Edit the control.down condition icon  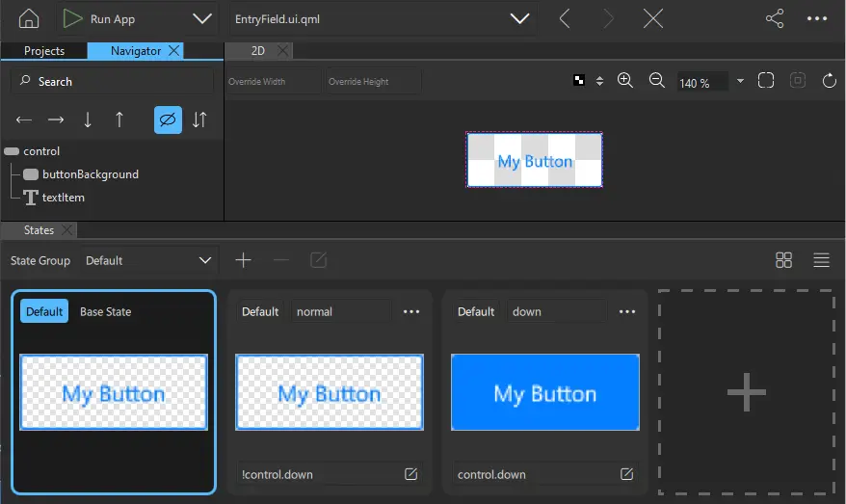click(x=627, y=474)
